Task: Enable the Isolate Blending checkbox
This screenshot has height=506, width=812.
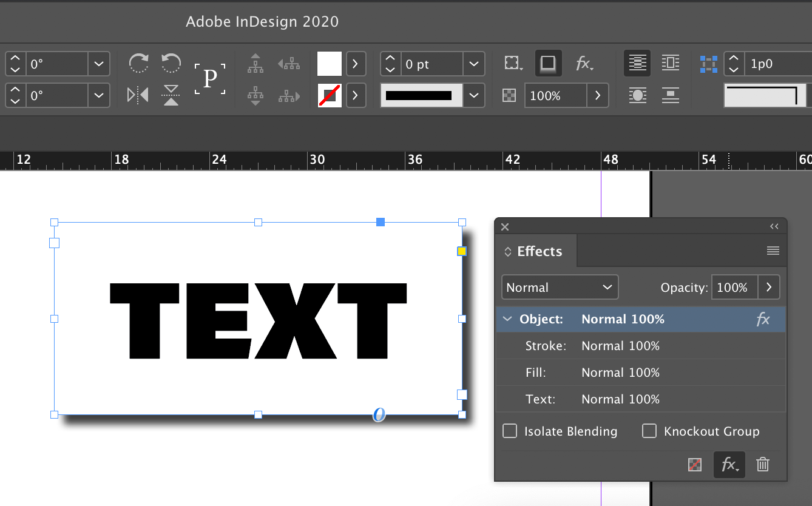Action: pyautogui.click(x=510, y=431)
